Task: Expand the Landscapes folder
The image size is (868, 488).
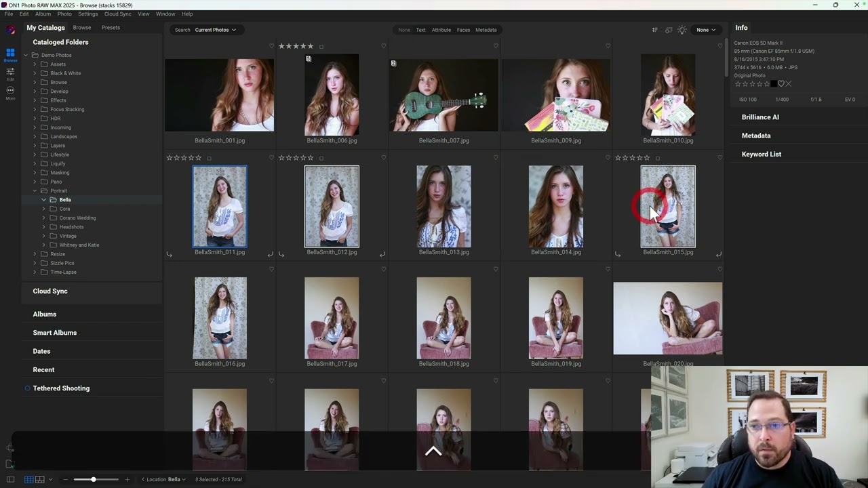Action: click(35, 136)
